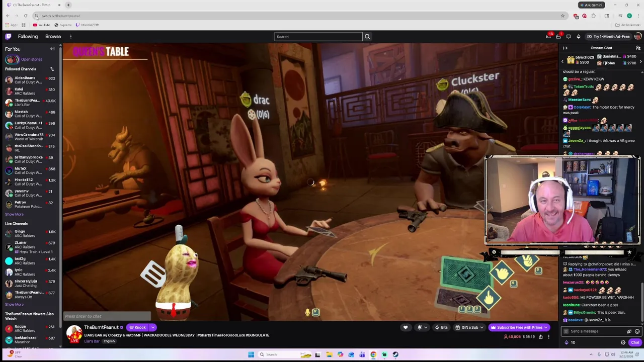Click Subscribe Free with Prime
This screenshot has width=644, height=362.
[x=519, y=327]
